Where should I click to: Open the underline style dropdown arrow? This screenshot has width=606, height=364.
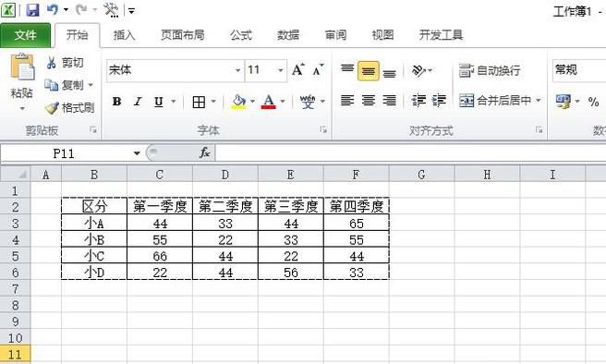[173, 102]
